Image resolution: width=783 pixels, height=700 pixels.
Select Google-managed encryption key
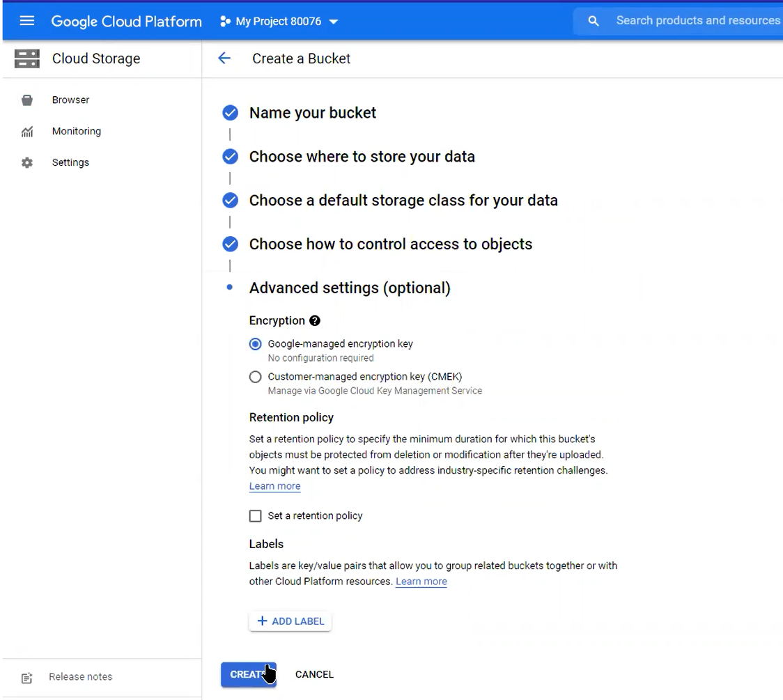coord(255,343)
